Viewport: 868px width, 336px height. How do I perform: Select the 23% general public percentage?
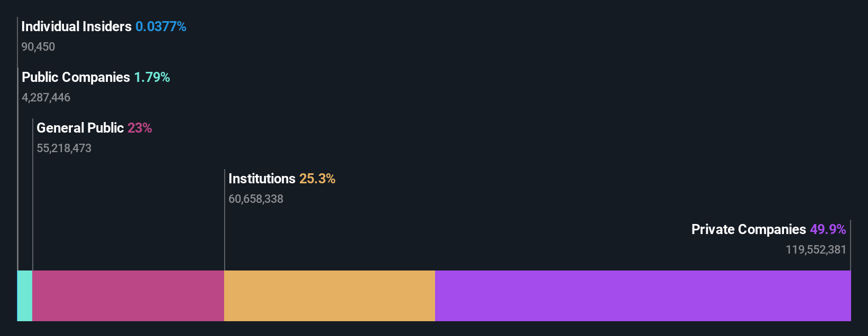pos(140,128)
